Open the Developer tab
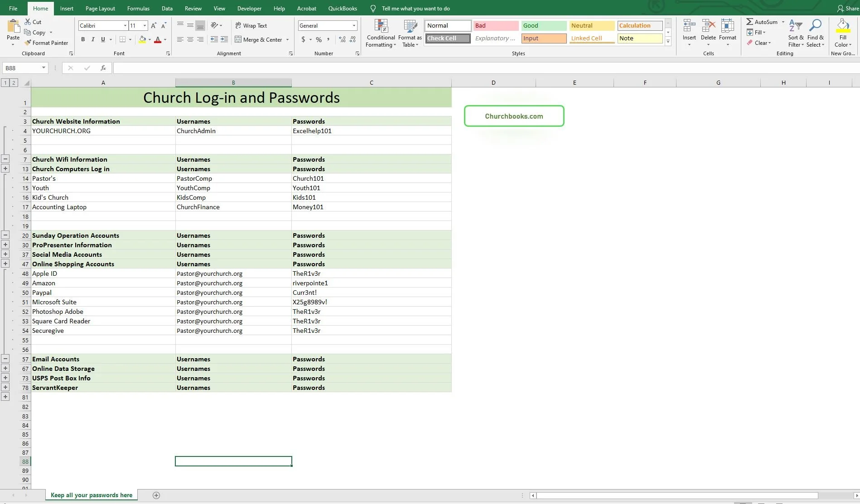Viewport: 860px width, 504px height. point(249,8)
